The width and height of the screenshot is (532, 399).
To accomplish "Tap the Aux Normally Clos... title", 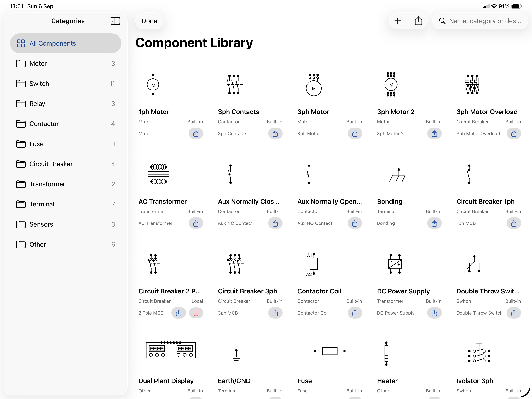I will (x=249, y=201).
